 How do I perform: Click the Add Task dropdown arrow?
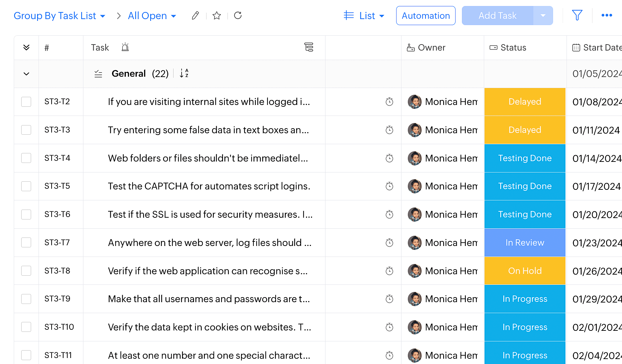pyautogui.click(x=543, y=16)
